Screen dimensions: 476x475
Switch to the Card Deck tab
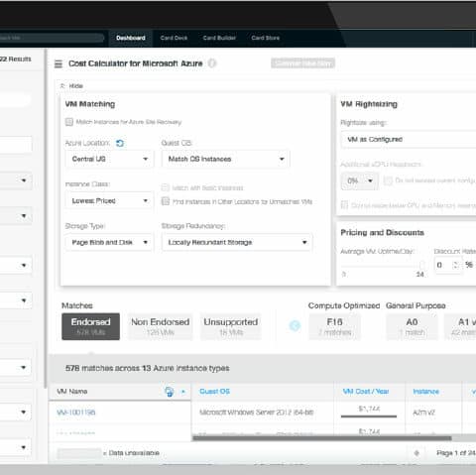coord(174,38)
